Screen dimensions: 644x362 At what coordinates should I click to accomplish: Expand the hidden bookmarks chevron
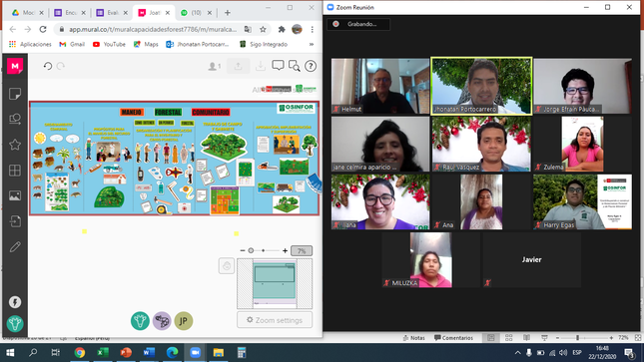coord(312,44)
